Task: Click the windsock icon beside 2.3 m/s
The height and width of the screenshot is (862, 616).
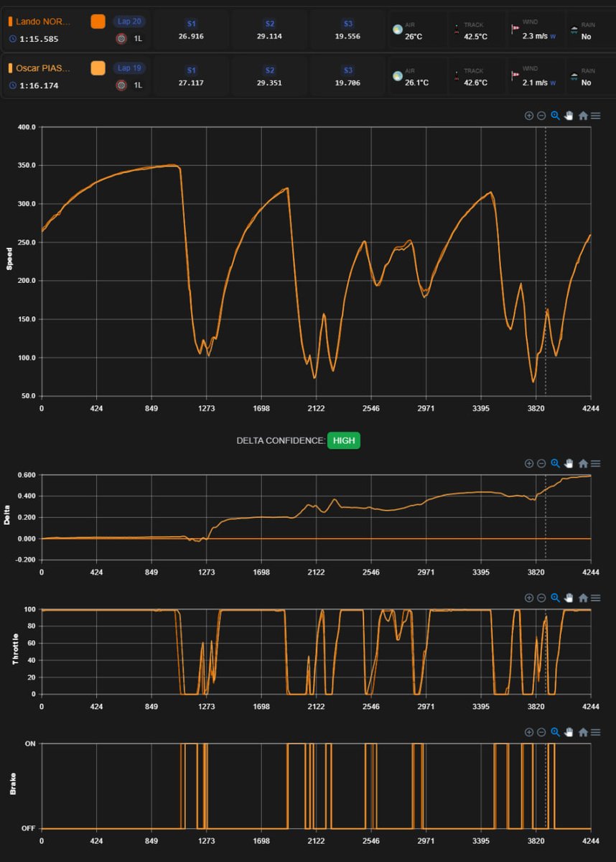Action: [514, 29]
